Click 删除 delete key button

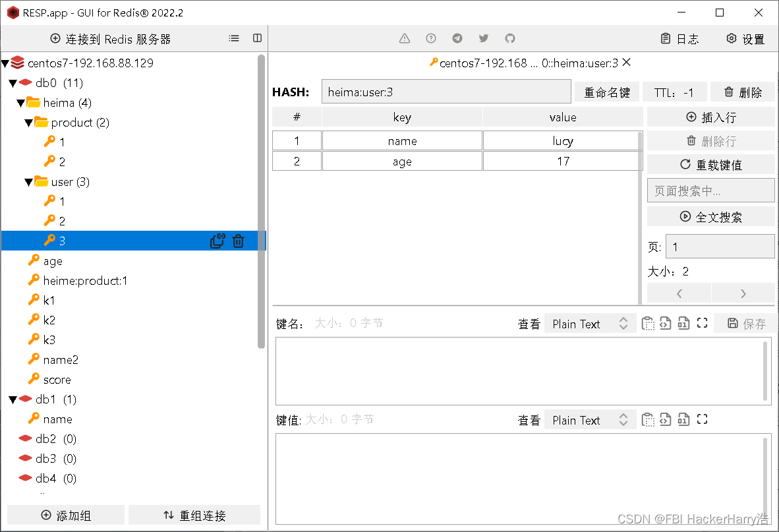tap(743, 92)
